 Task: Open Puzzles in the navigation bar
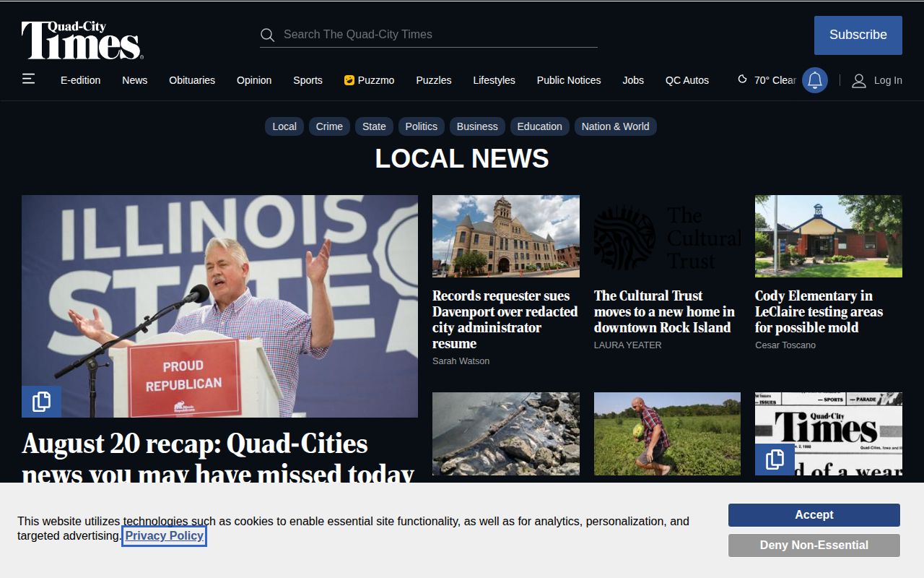point(434,80)
